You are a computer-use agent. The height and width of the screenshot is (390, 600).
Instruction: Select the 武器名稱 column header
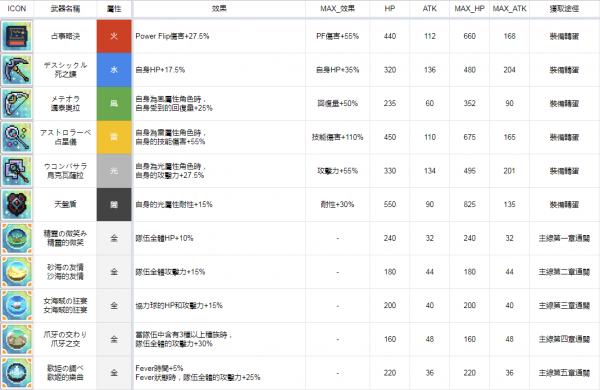click(65, 8)
